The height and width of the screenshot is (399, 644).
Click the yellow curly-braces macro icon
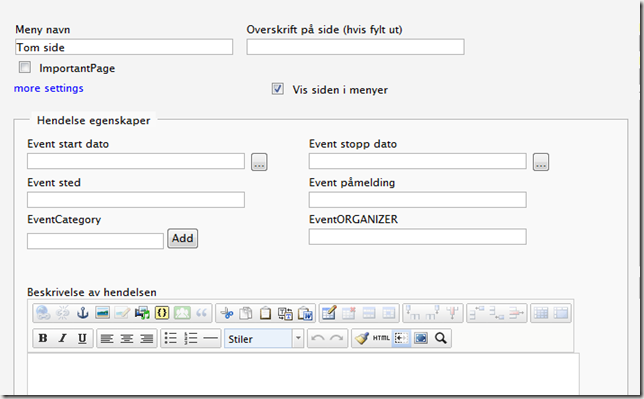point(162,313)
